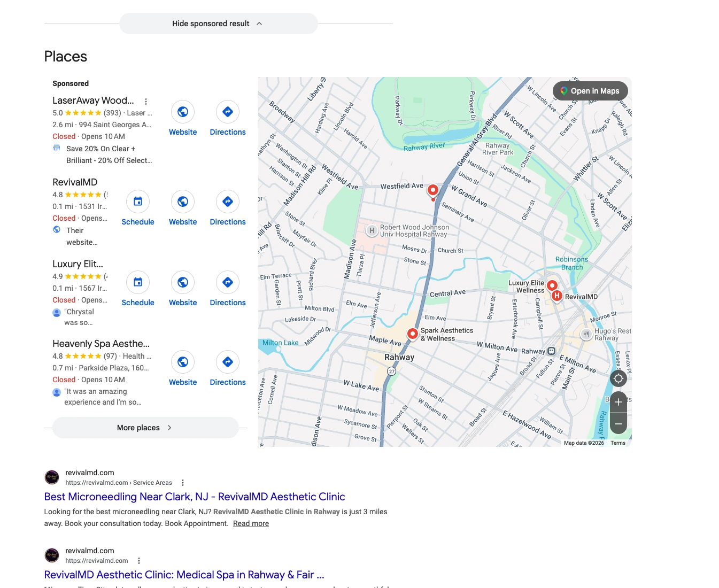Open the Luxury Elit... place title

(x=78, y=264)
